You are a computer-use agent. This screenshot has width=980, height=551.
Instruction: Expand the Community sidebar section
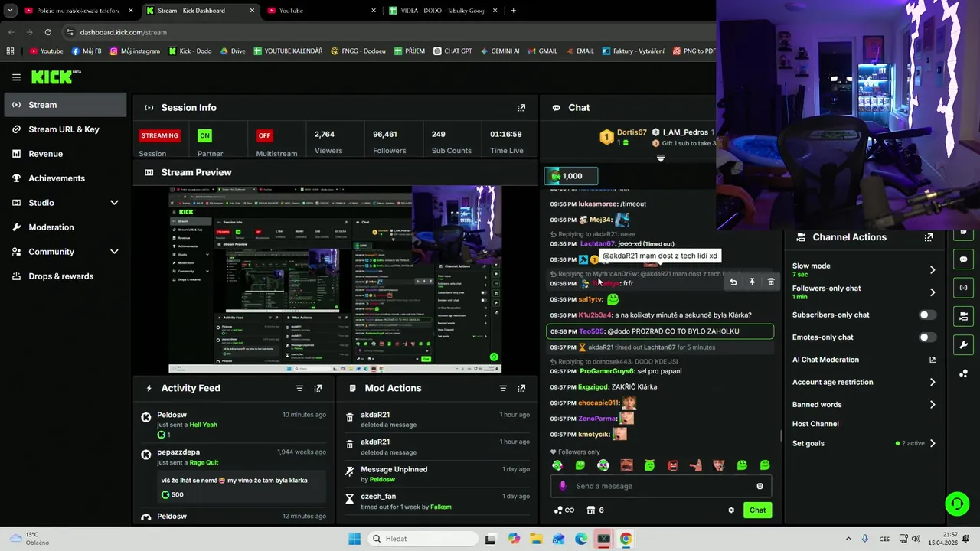coord(114,252)
